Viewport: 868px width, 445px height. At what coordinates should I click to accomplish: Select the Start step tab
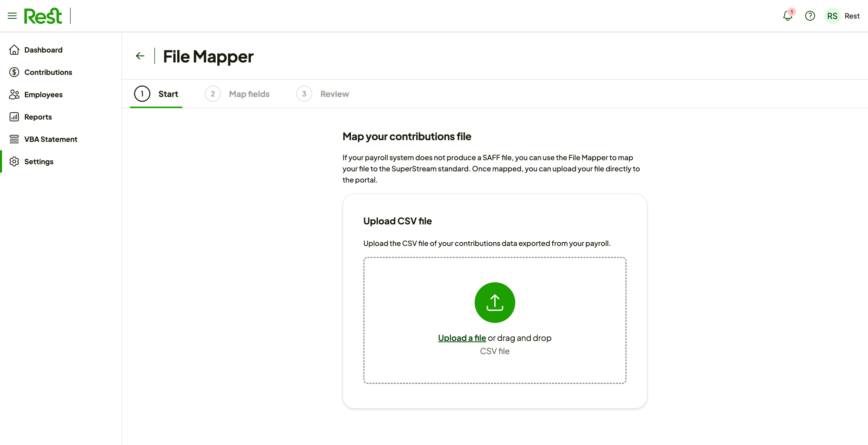(x=156, y=94)
